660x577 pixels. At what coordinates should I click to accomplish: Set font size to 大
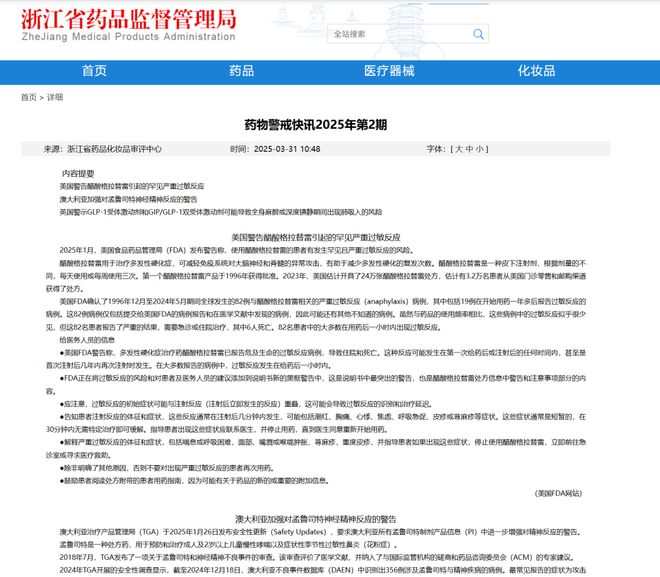point(459,149)
